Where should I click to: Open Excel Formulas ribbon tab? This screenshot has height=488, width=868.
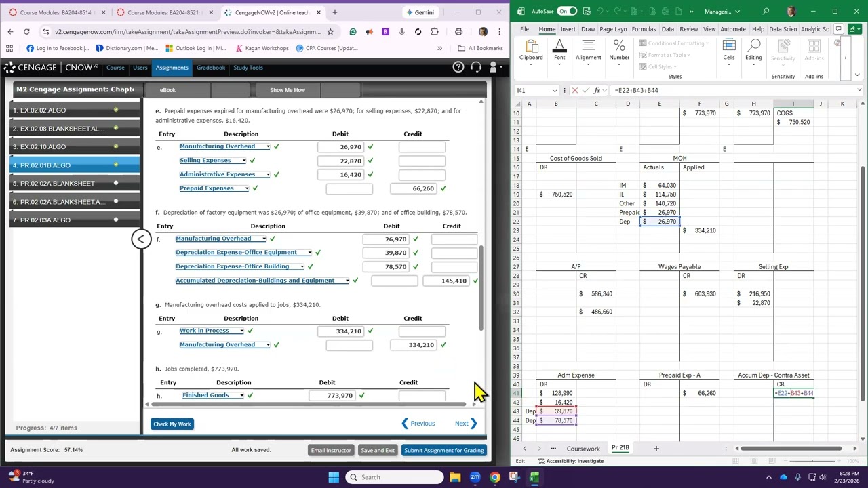[x=644, y=29]
